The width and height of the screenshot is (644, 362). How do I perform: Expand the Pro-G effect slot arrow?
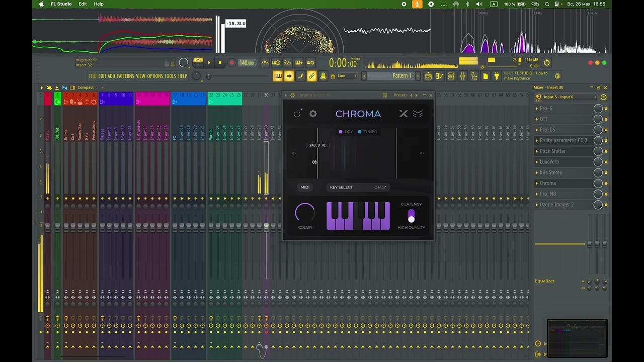point(537,109)
